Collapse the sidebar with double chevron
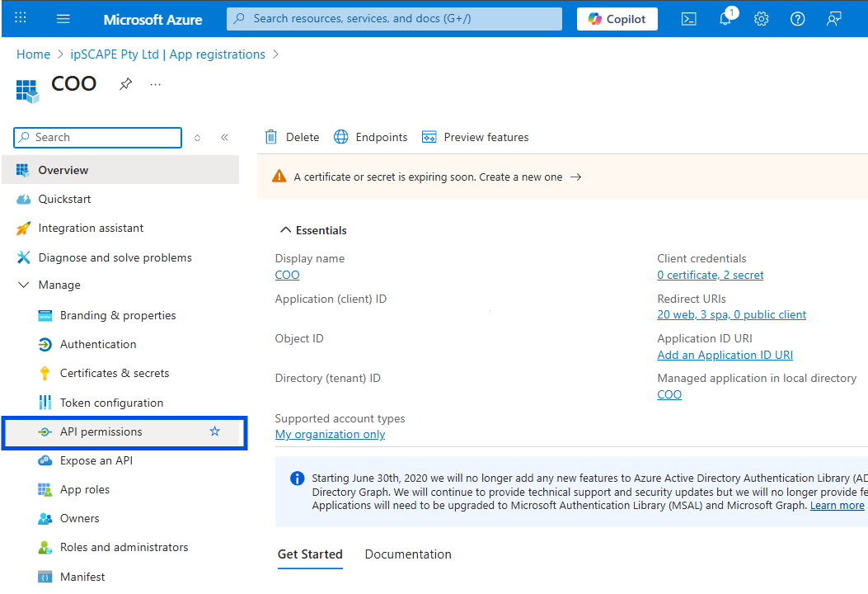 (x=224, y=138)
